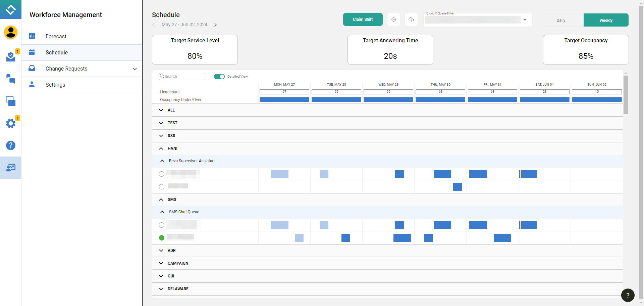644x306 pixels.
Task: Open Forecast in the navigation menu
Action: [x=56, y=36]
